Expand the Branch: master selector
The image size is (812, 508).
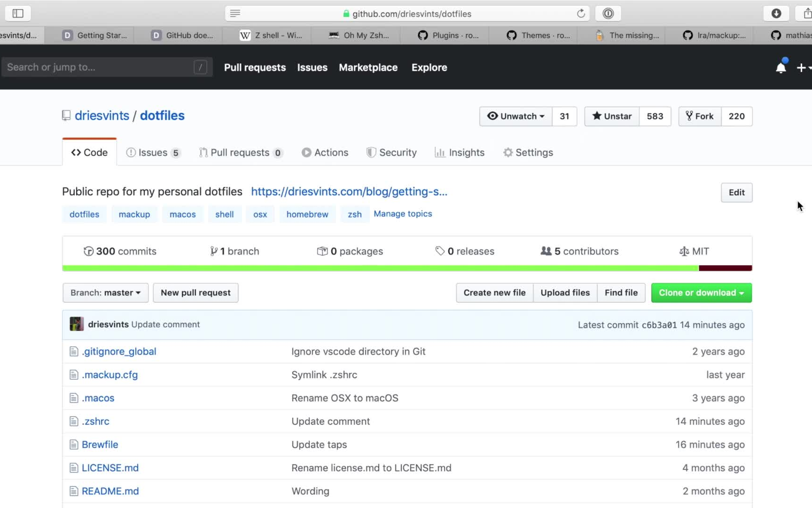[105, 293]
